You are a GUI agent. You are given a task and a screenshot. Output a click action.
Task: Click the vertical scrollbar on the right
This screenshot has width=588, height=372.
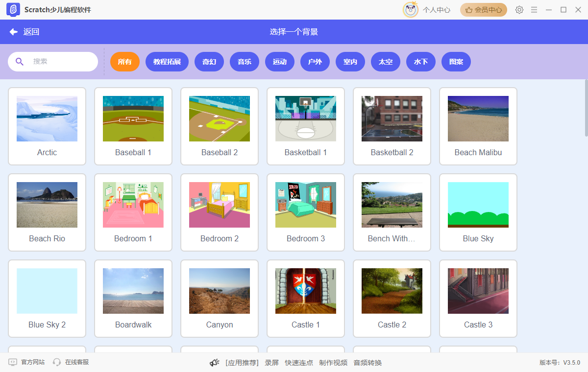click(x=585, y=108)
